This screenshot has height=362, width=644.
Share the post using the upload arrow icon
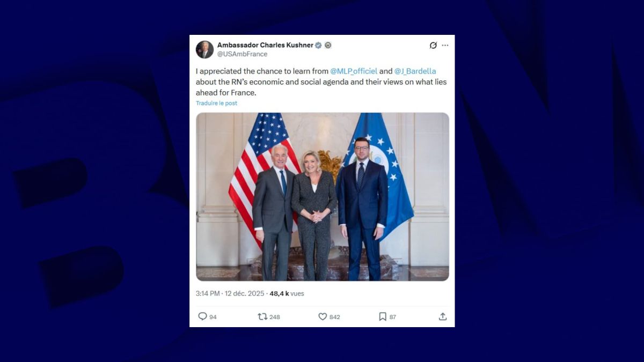click(443, 316)
